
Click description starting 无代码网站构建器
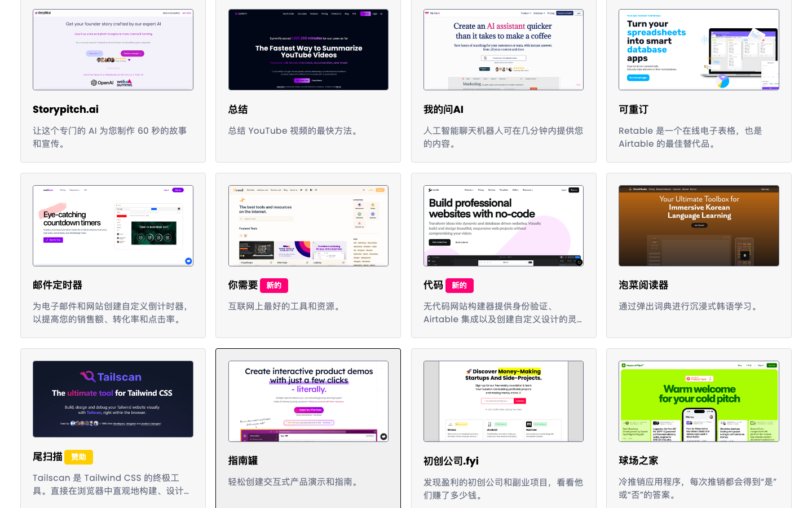pos(503,313)
